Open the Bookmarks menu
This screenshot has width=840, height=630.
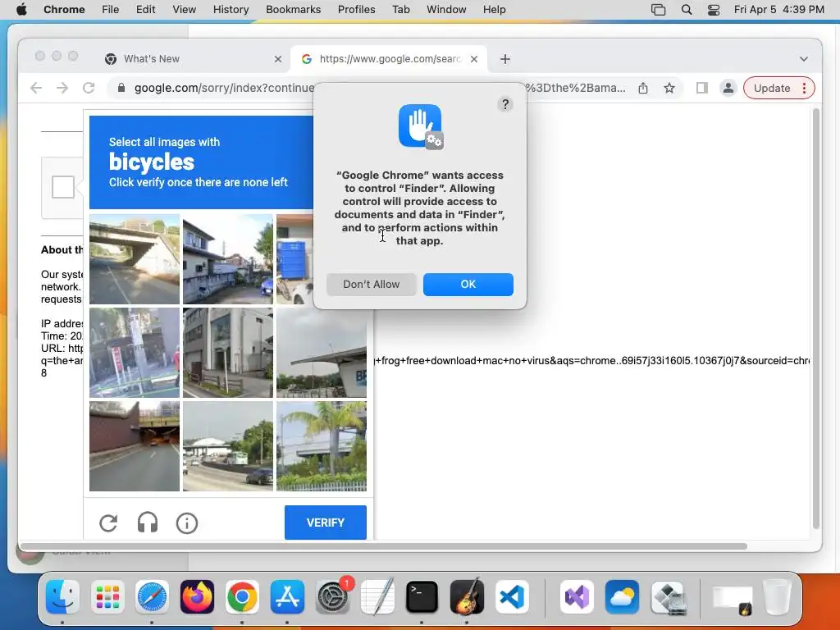click(293, 10)
